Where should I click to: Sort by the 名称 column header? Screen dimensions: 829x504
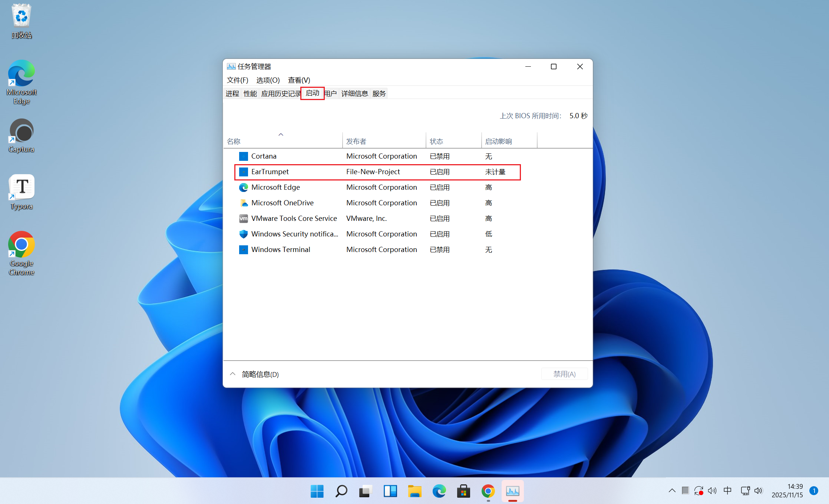234,142
